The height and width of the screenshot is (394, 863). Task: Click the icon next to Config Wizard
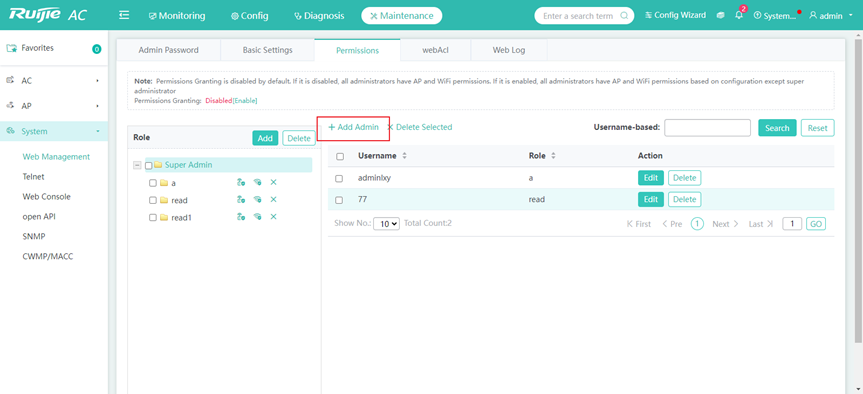[721, 15]
